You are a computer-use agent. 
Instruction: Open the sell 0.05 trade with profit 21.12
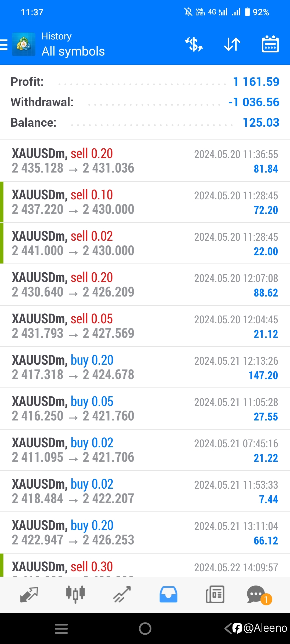pos(145,326)
